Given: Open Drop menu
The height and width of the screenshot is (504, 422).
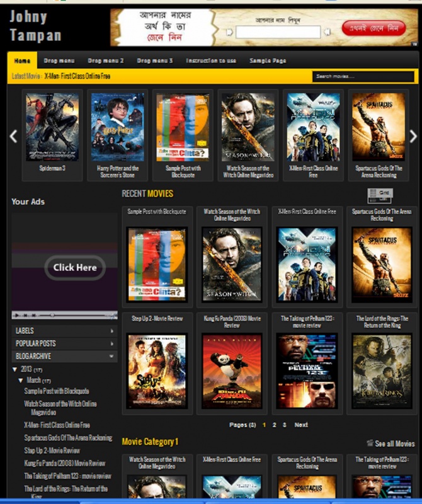Looking at the screenshot, I should point(59,60).
